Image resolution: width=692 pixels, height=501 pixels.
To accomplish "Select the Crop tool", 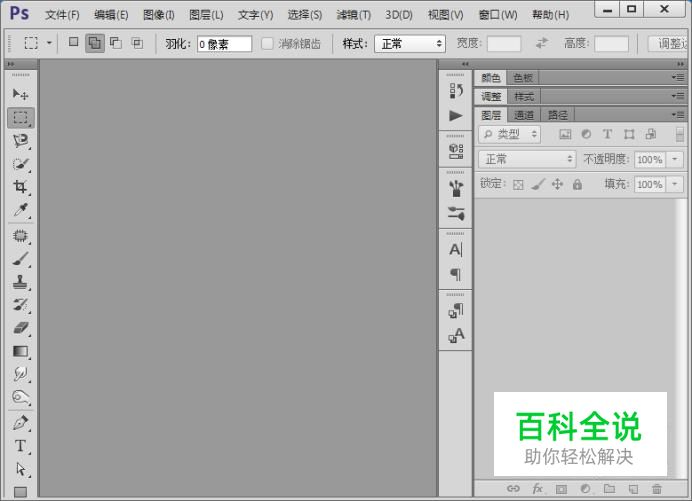I will click(x=20, y=187).
